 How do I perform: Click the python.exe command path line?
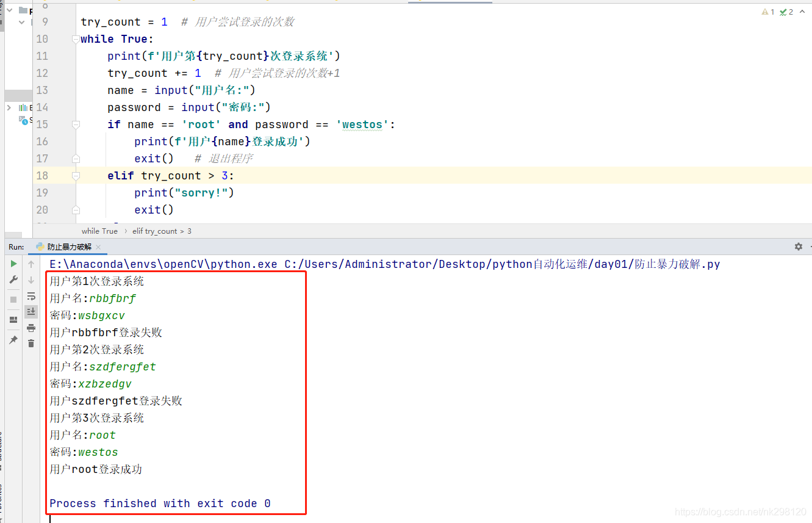click(x=385, y=264)
